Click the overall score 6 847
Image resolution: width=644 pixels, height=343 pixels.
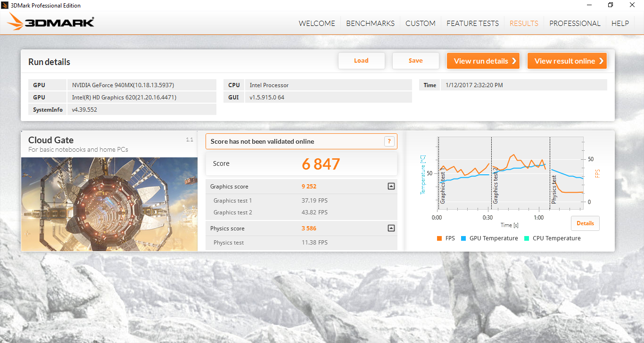(x=321, y=164)
